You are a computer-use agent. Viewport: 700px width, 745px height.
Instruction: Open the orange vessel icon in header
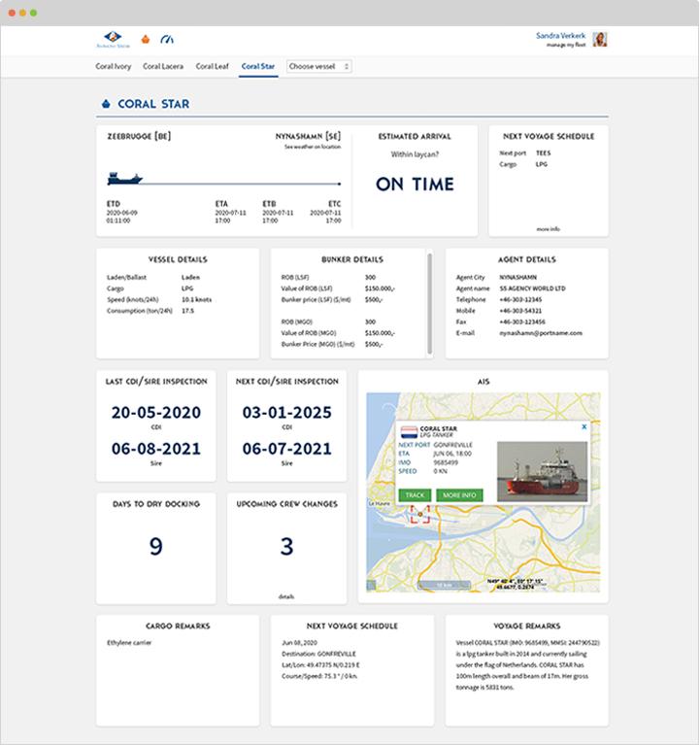[x=146, y=40]
